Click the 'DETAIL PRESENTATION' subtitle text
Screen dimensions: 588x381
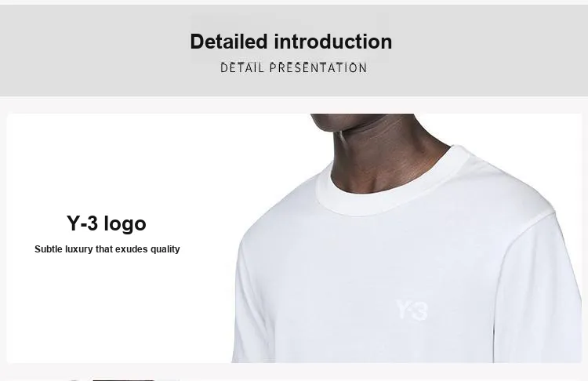point(294,68)
